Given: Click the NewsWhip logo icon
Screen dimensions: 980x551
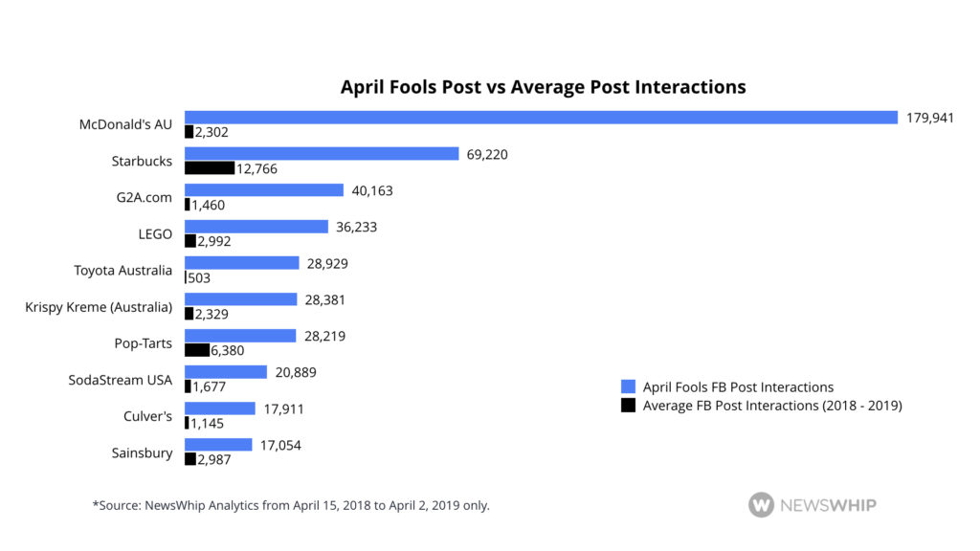Looking at the screenshot, I should (x=762, y=504).
